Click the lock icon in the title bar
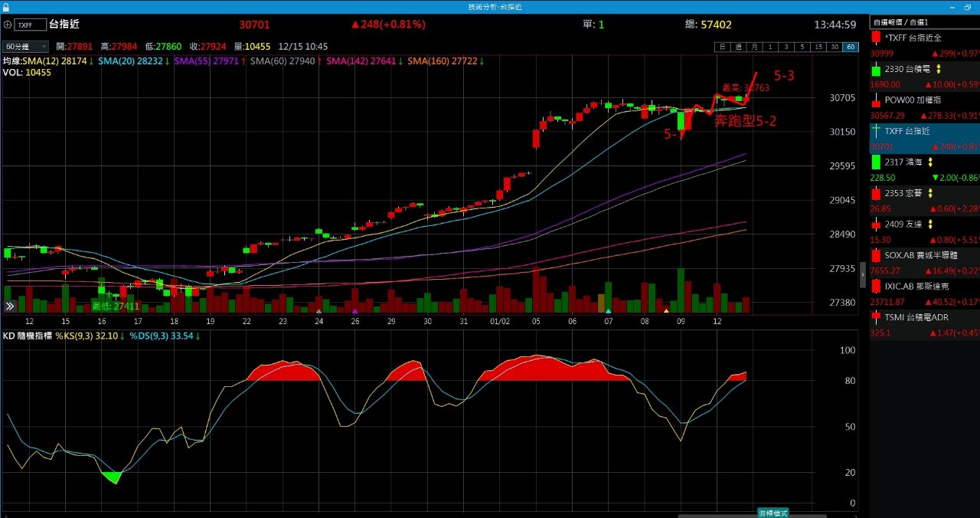Viewport: 980px width, 518px height. [x=5, y=6]
